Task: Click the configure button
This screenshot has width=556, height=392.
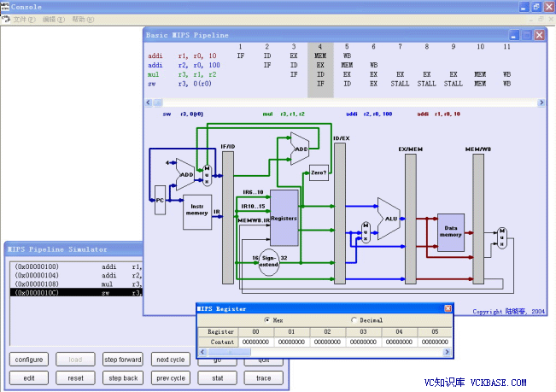Action: [x=29, y=360]
